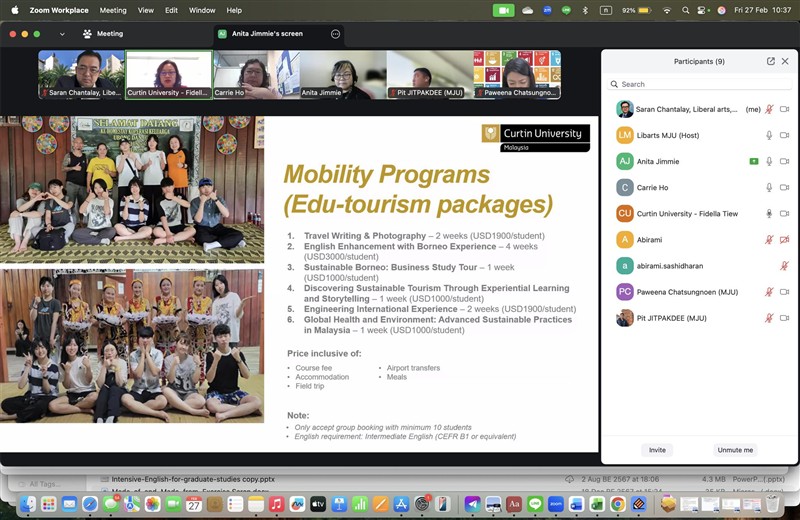Toggle my muted microphone in participant list
Viewport: 800px width, 520px height.
[769, 109]
